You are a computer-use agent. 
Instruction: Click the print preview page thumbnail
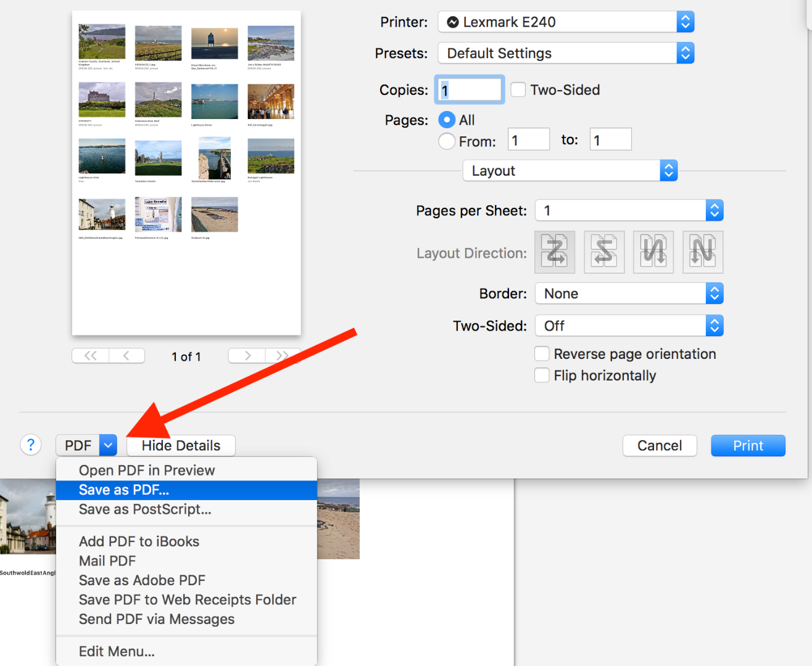[186, 173]
